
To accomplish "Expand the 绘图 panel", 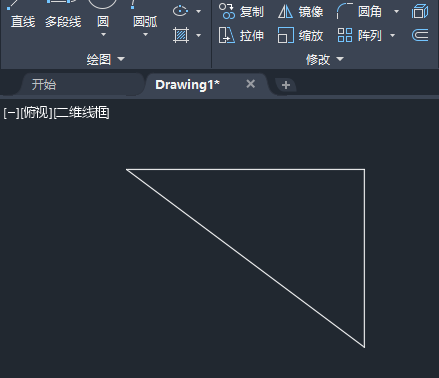I will [105, 60].
